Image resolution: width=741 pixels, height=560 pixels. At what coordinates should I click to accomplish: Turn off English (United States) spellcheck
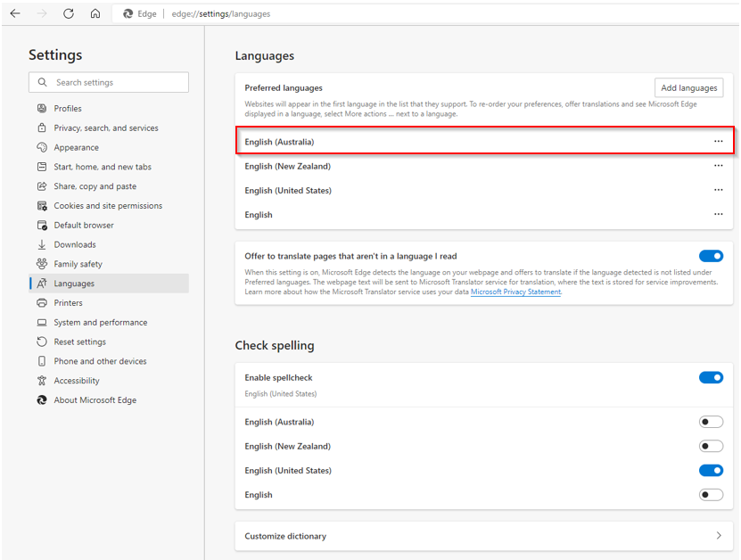(711, 470)
